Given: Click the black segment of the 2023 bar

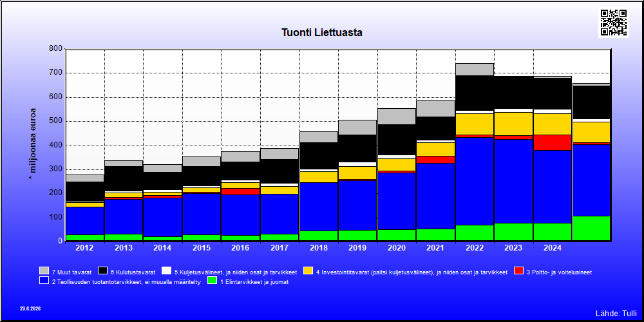Looking at the screenshot, I should coord(513,92).
